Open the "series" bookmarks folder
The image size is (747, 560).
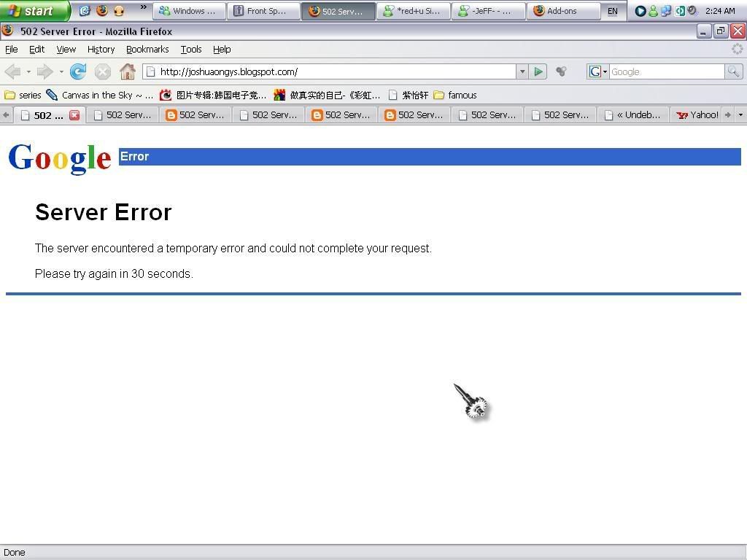click(23, 96)
